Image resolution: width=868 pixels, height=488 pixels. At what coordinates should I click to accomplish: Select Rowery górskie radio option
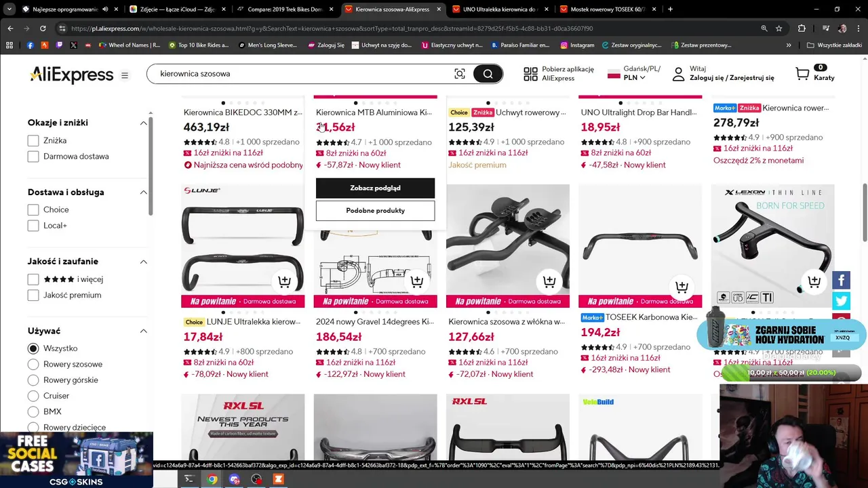click(33, 380)
